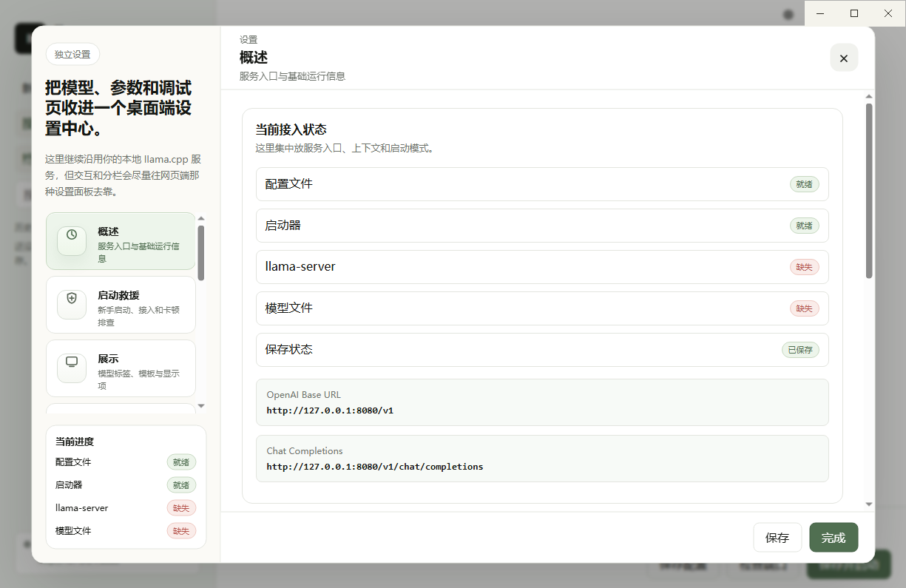The height and width of the screenshot is (588, 906).
Task: Select the 启动器 row in status list
Action: coord(542,226)
